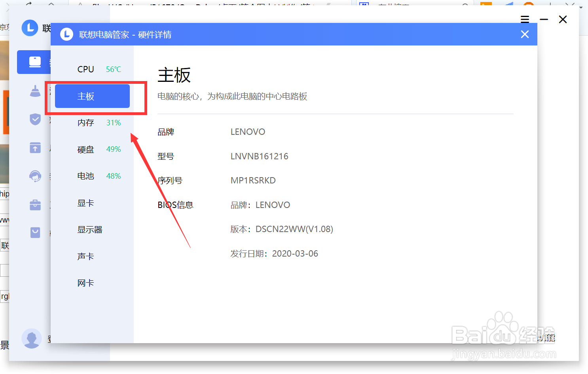
Task: Open the 电池 battery section
Action: pyautogui.click(x=85, y=176)
